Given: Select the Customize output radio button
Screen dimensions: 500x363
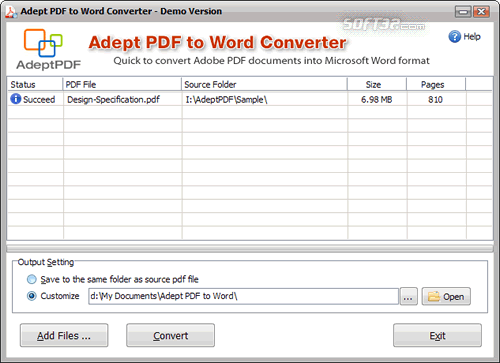Looking at the screenshot, I should [32, 296].
